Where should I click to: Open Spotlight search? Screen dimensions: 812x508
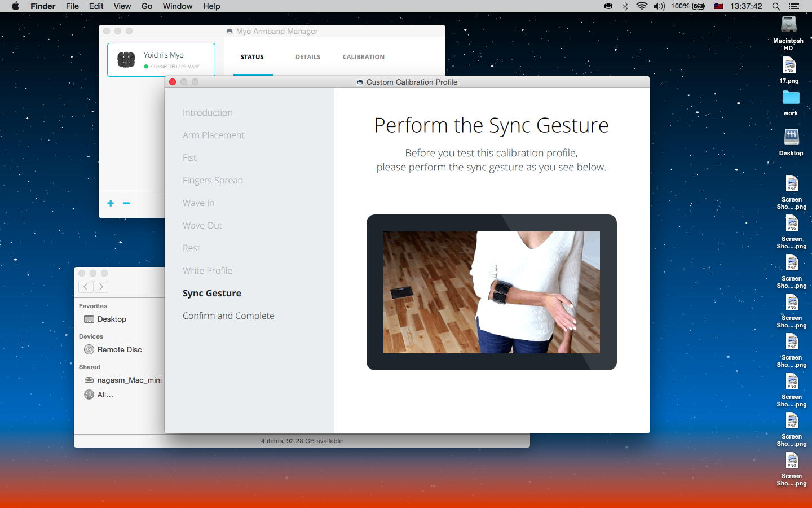[x=776, y=6]
